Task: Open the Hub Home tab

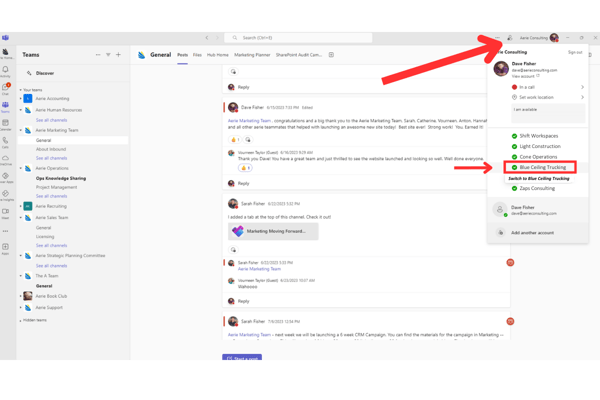Action: [x=218, y=55]
